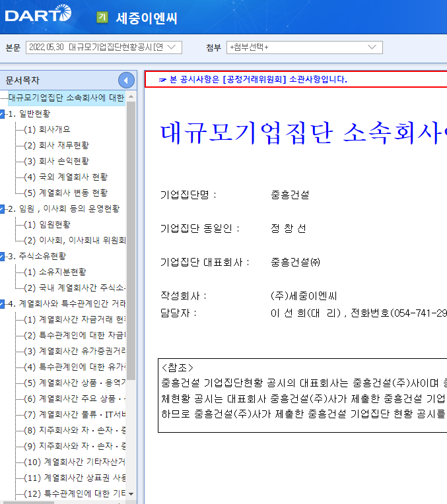Open (4) 특수관계인에 대한 유가 section
The height and width of the screenshot is (504, 447).
tap(75, 367)
